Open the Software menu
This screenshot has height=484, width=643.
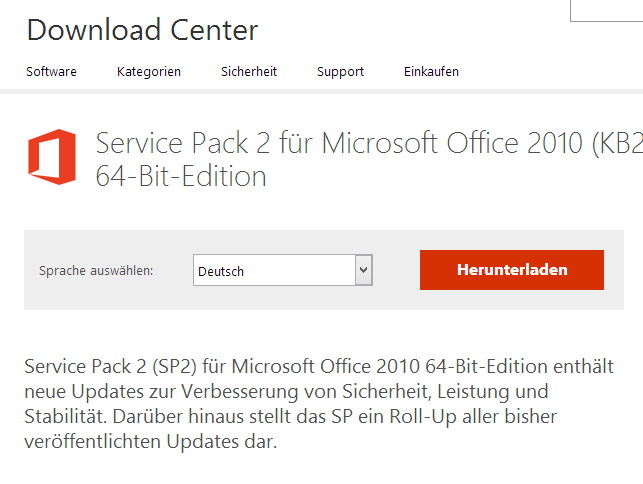[x=51, y=72]
